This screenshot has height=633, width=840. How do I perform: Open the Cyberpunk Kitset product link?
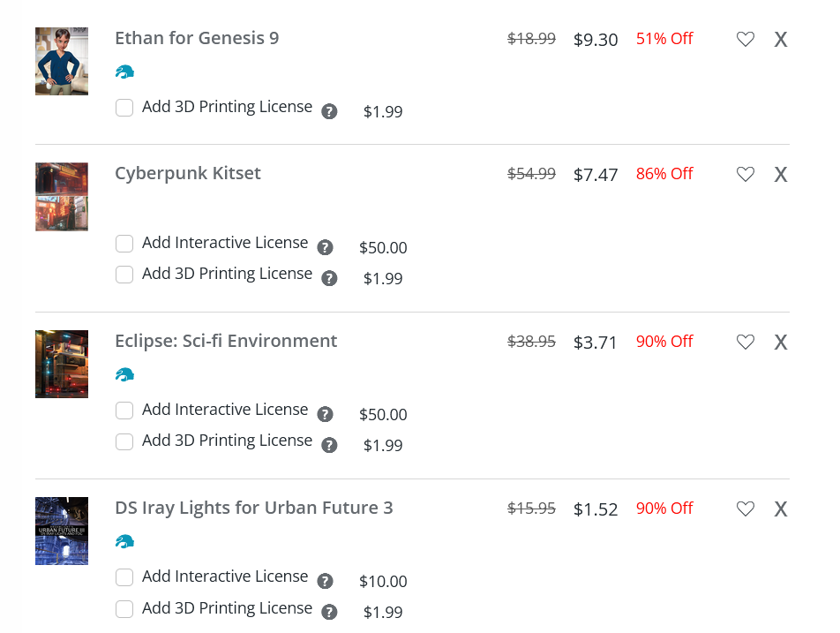point(188,174)
